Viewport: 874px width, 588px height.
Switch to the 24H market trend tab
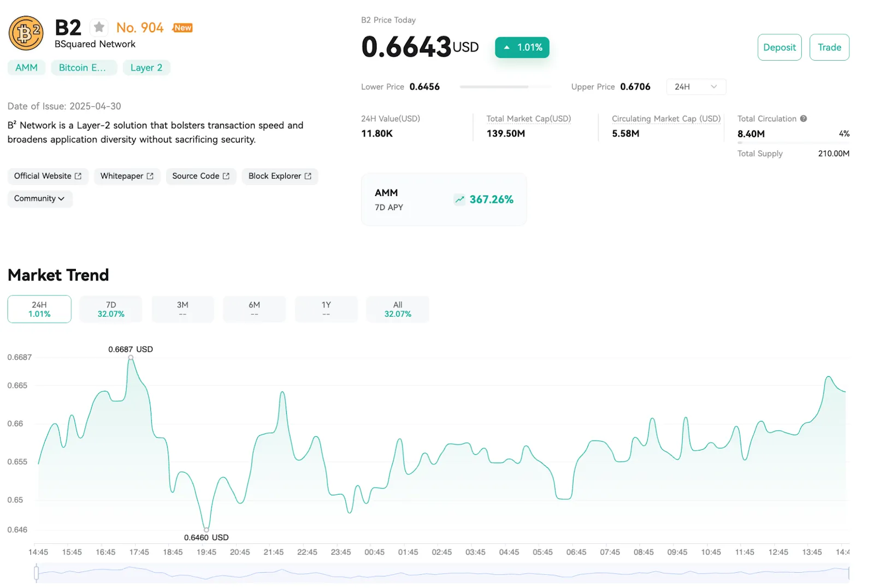[39, 309]
